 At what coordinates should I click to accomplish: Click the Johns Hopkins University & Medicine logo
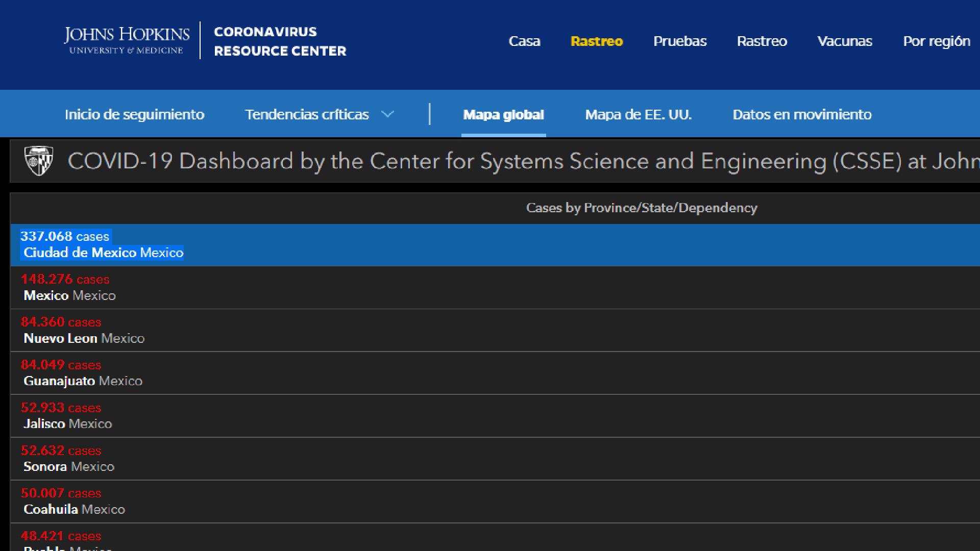127,40
